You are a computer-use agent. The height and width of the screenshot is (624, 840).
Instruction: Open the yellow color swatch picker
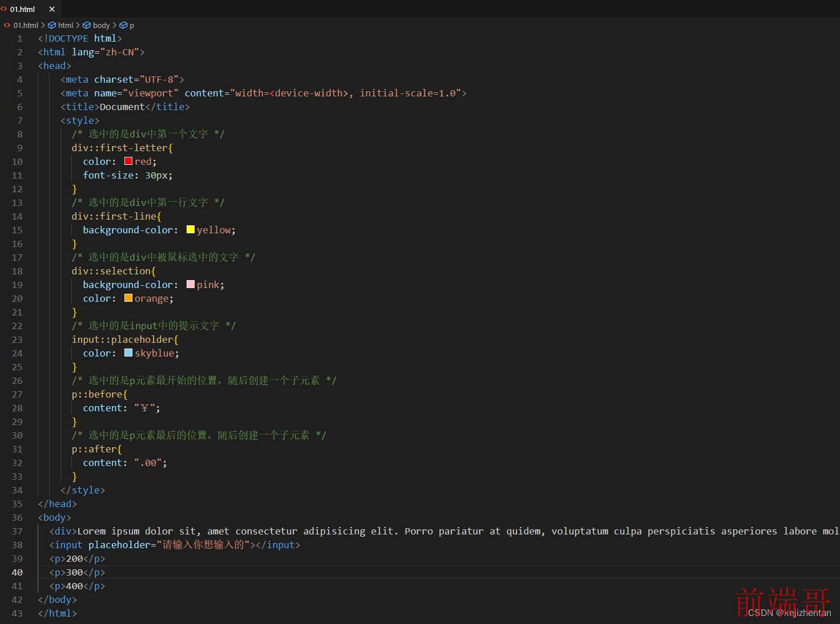[x=191, y=229]
